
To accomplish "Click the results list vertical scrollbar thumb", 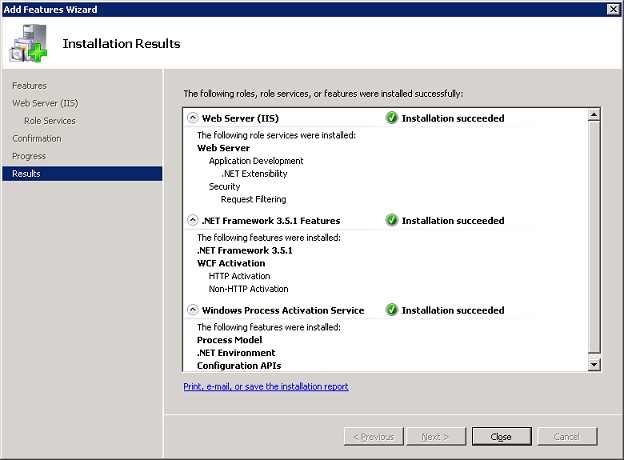I will pyautogui.click(x=594, y=237).
